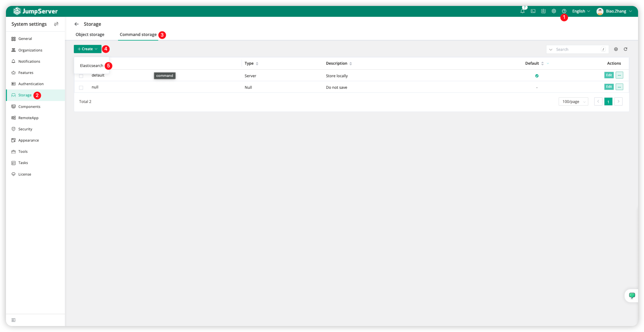Switch to Object storage tab
644x332 pixels.
[90, 35]
